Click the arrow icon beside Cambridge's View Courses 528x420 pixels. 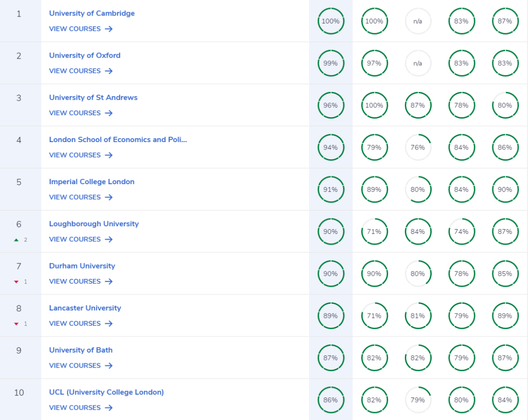click(109, 29)
